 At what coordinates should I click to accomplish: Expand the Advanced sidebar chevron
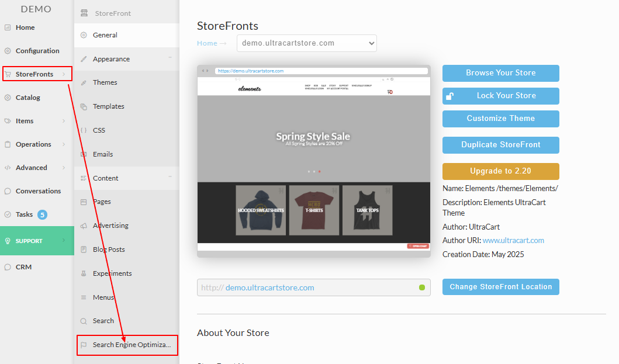click(64, 168)
